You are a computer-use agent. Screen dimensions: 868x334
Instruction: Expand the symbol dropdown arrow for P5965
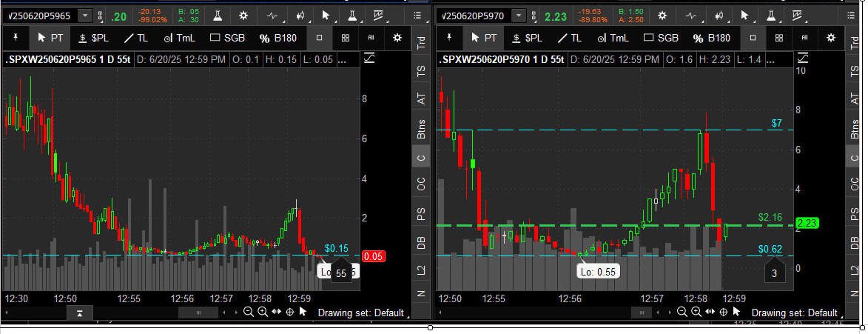[x=86, y=16]
